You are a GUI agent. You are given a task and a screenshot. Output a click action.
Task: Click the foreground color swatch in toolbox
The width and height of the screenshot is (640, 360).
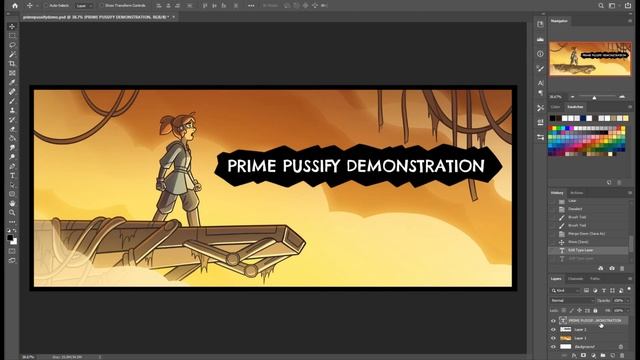[x=10, y=238]
